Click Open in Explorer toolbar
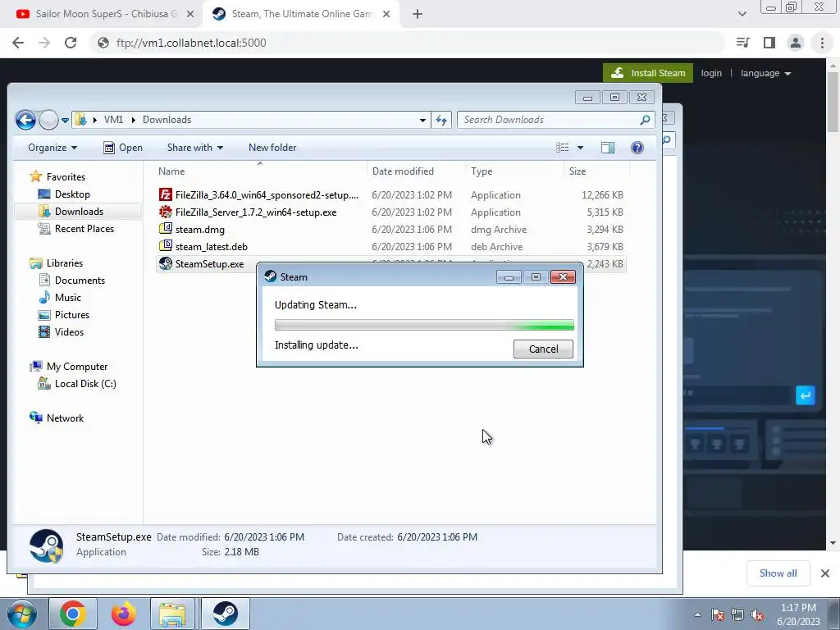This screenshot has height=630, width=840. tap(123, 148)
